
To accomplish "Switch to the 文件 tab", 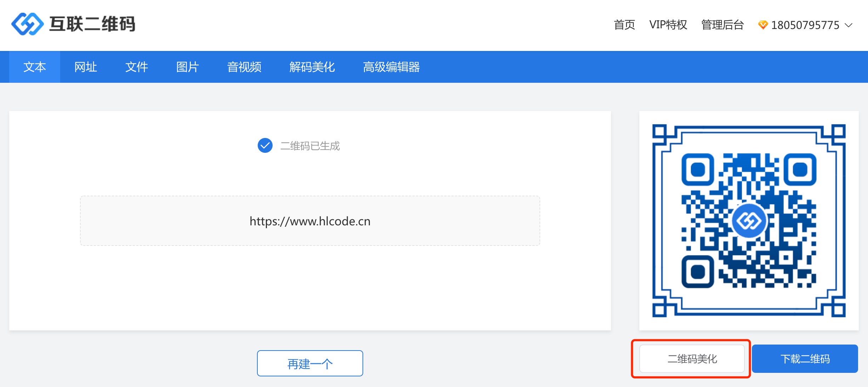I will pyautogui.click(x=137, y=67).
